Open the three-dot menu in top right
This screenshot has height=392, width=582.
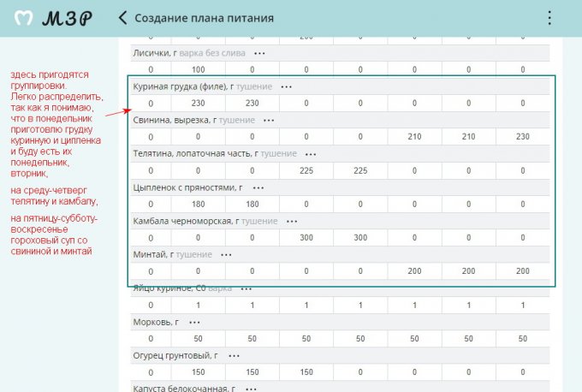point(549,18)
